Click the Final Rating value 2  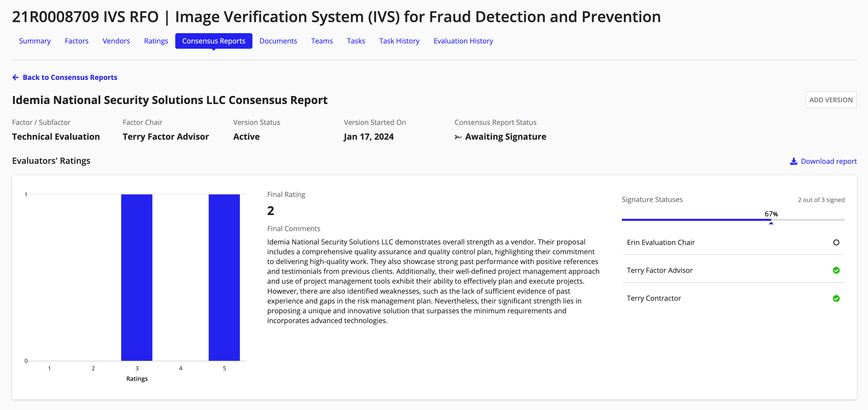pyautogui.click(x=271, y=211)
